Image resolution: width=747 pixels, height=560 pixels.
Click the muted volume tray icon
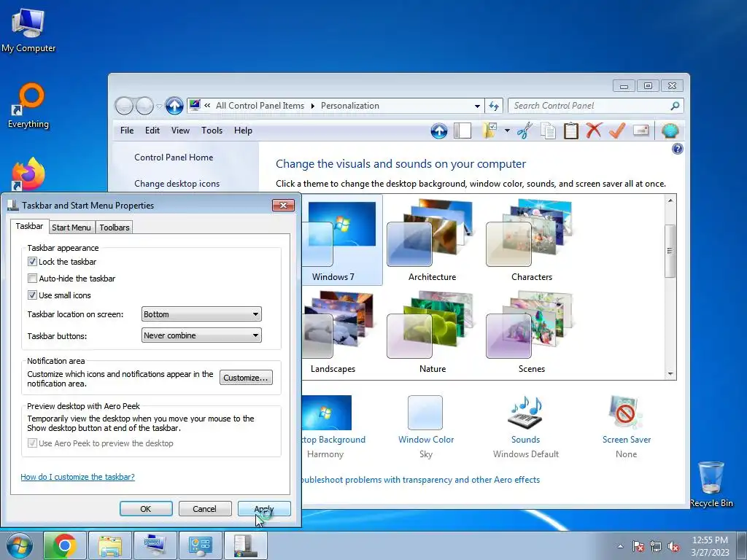[673, 546]
